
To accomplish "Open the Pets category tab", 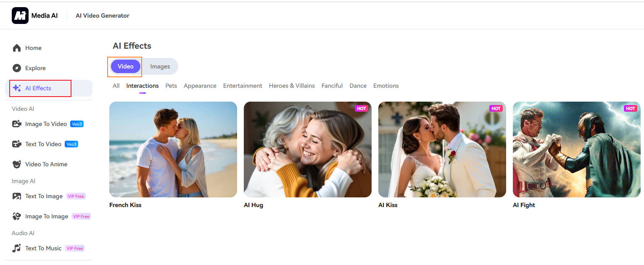I will pyautogui.click(x=171, y=86).
